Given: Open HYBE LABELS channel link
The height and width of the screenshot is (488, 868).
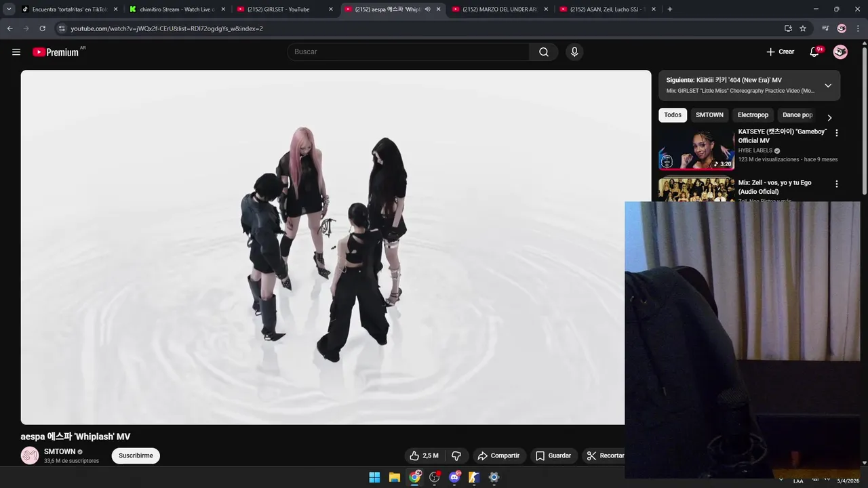Looking at the screenshot, I should (755, 150).
